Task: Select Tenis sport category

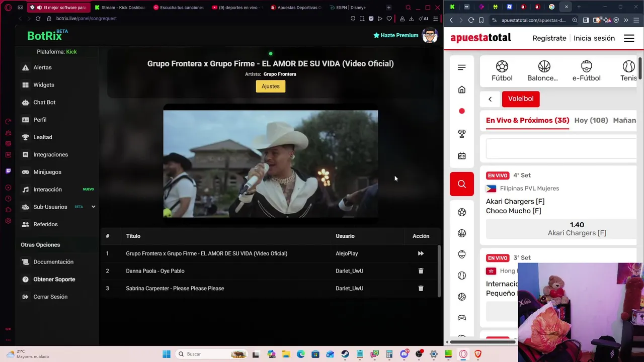Action: tap(628, 71)
